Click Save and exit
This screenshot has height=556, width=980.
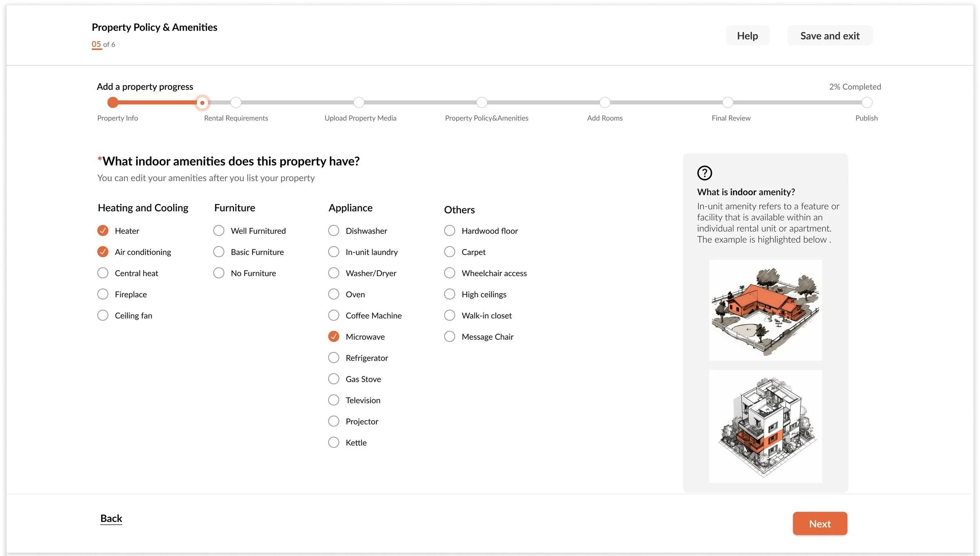[829, 36]
